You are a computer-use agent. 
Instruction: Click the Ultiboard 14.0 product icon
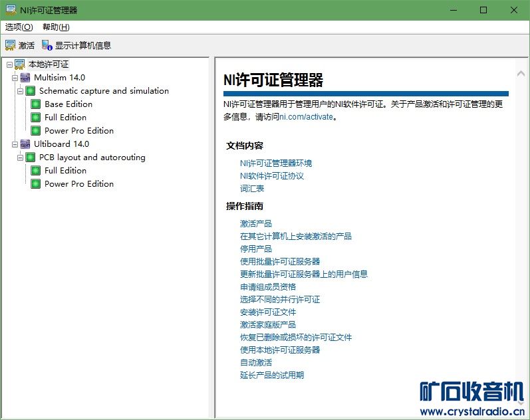click(25, 144)
